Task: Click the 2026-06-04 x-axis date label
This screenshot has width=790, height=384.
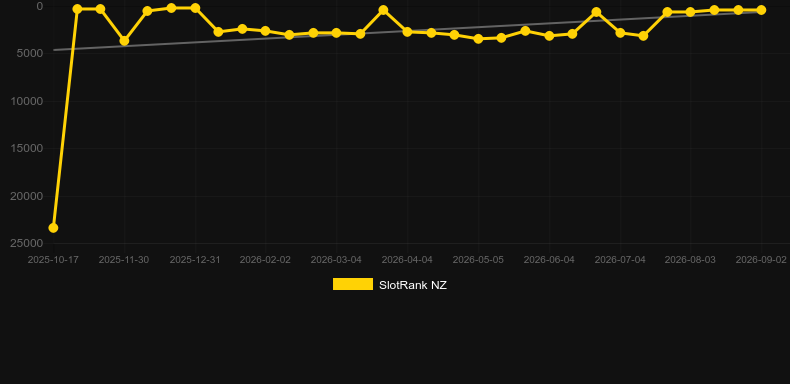Action: pyautogui.click(x=549, y=260)
